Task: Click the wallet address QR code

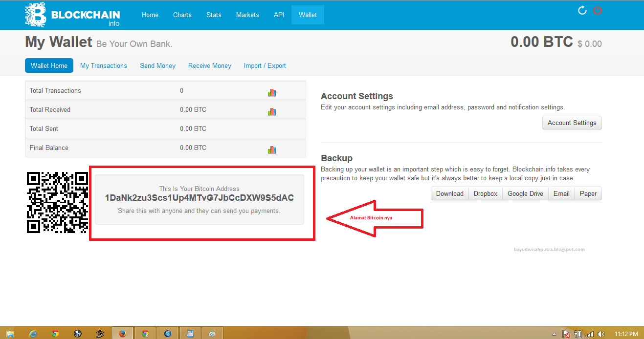Action: tap(57, 202)
